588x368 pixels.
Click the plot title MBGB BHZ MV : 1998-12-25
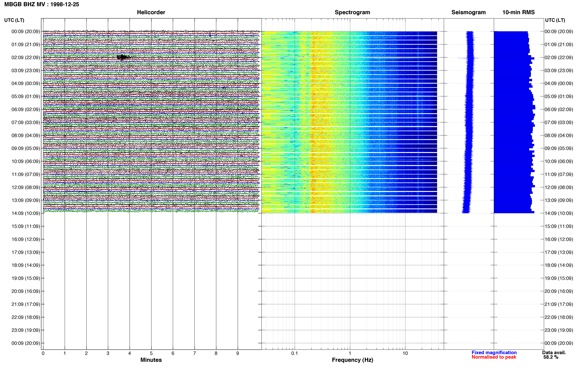[42, 4]
